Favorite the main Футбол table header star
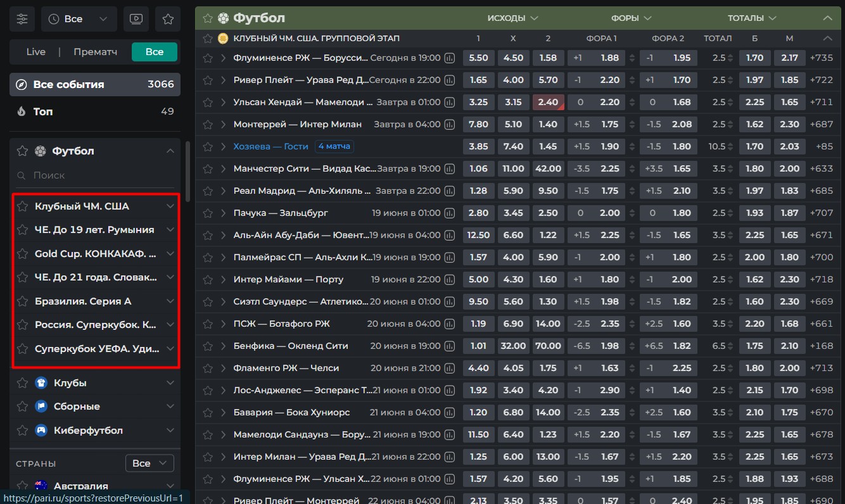The width and height of the screenshot is (845, 504). [207, 18]
